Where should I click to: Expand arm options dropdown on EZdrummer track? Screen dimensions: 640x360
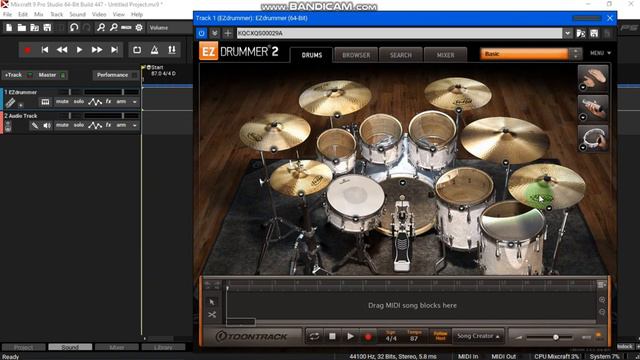135,102
